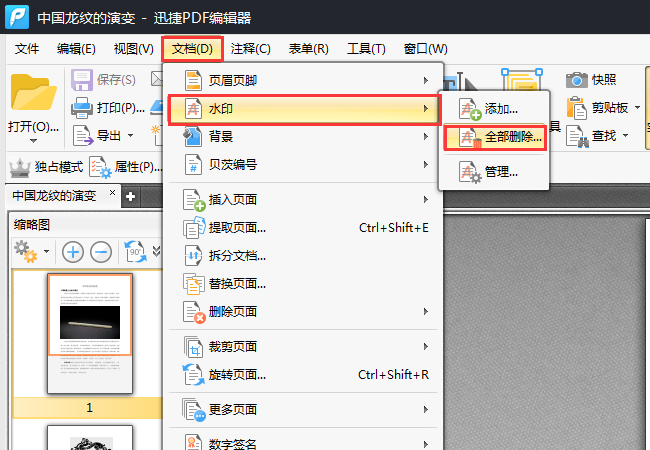Expand the 插入页面 submenu arrow

click(426, 199)
